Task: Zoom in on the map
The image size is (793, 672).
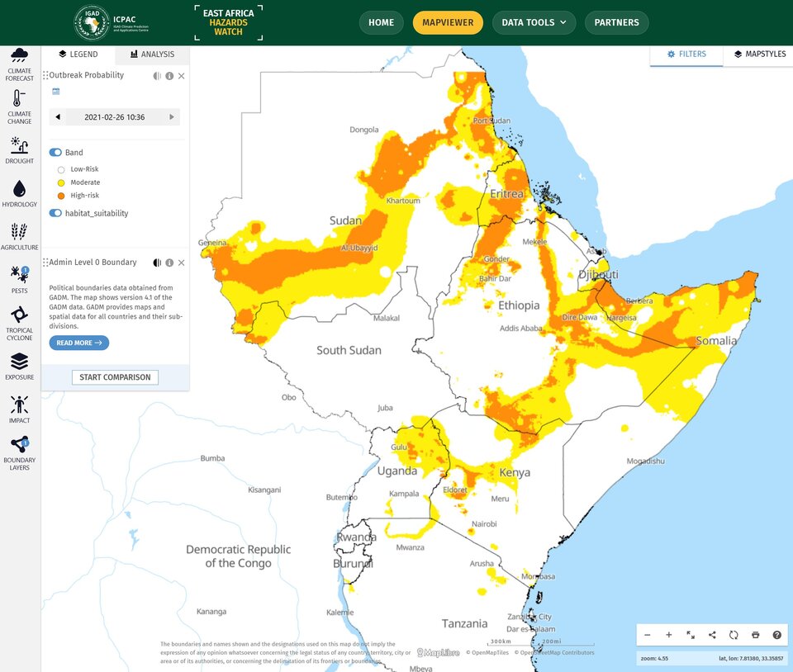Action: click(x=669, y=635)
